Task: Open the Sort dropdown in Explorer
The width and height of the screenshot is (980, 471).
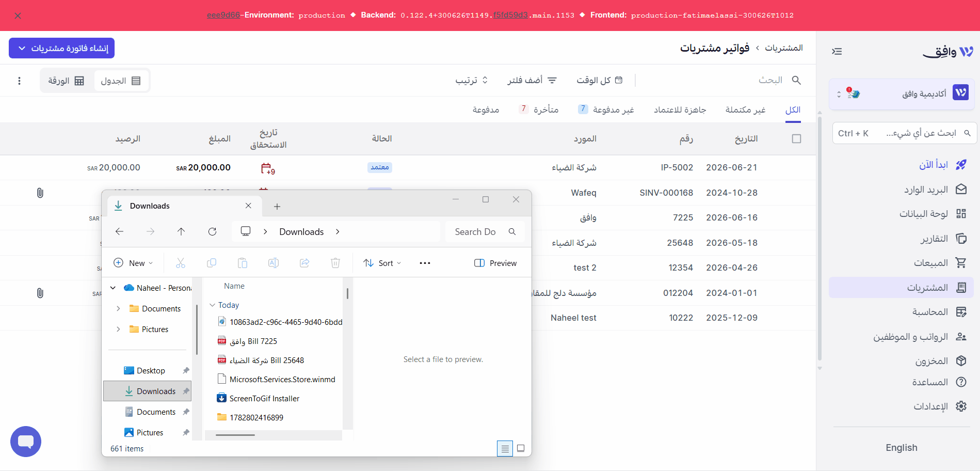Action: tap(382, 263)
